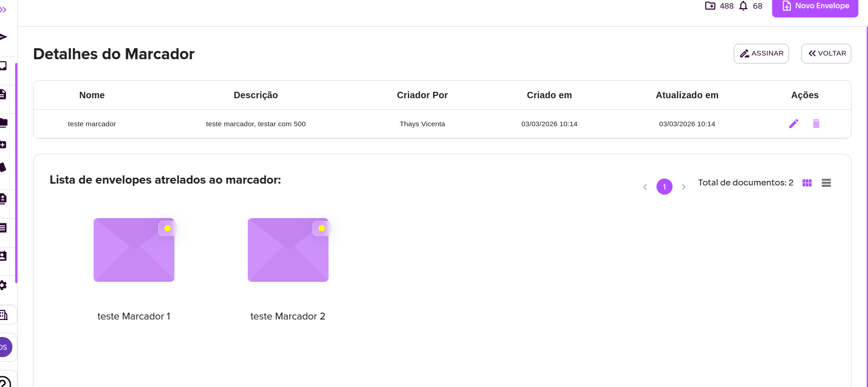Image resolution: width=868 pixels, height=387 pixels.
Task: Delete teste marcador using trash icon
Action: pos(816,123)
